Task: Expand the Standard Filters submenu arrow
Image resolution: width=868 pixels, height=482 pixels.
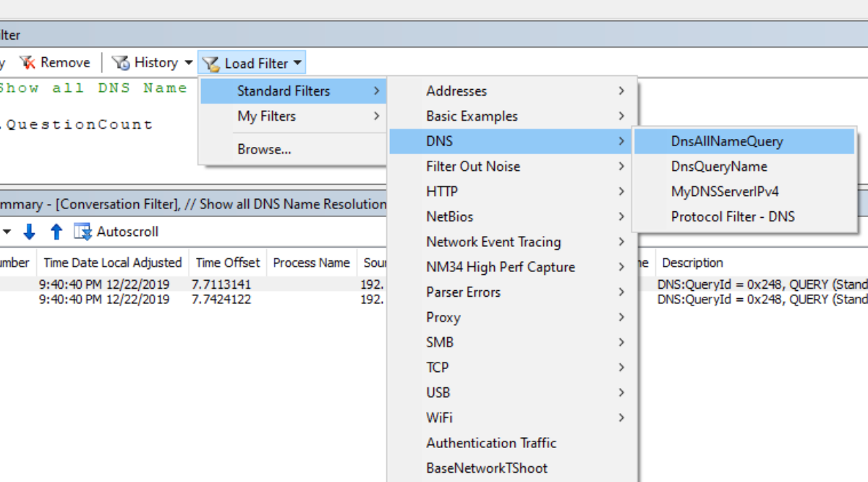Action: point(376,91)
